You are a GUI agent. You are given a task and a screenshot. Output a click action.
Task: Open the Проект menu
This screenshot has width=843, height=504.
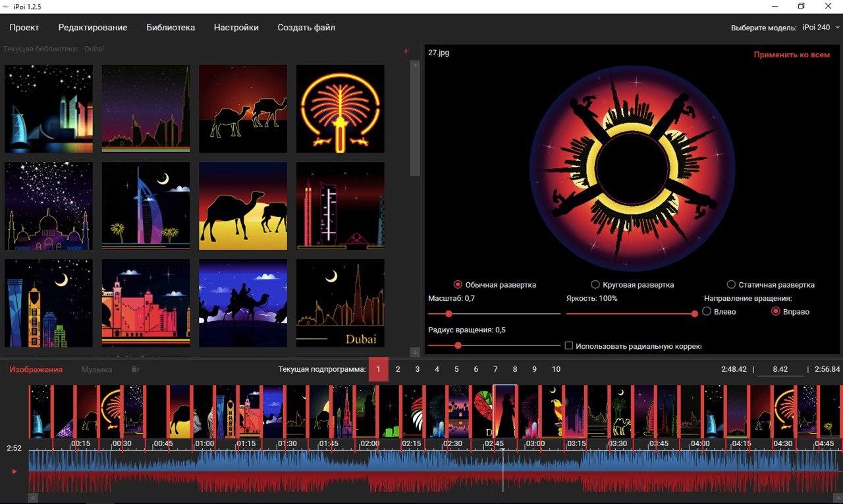click(x=24, y=28)
